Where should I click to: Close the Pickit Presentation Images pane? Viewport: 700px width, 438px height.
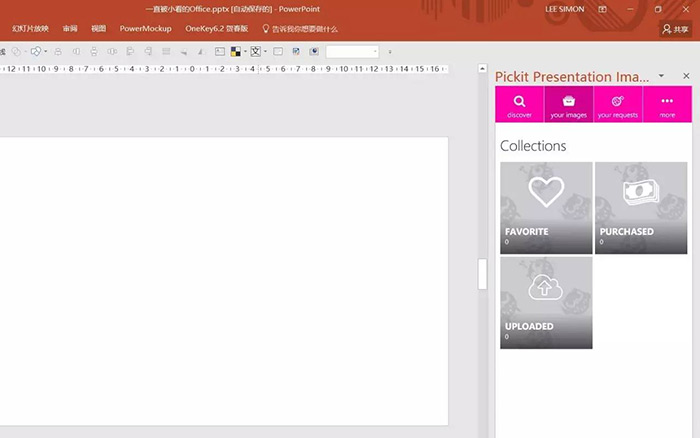[x=686, y=76]
